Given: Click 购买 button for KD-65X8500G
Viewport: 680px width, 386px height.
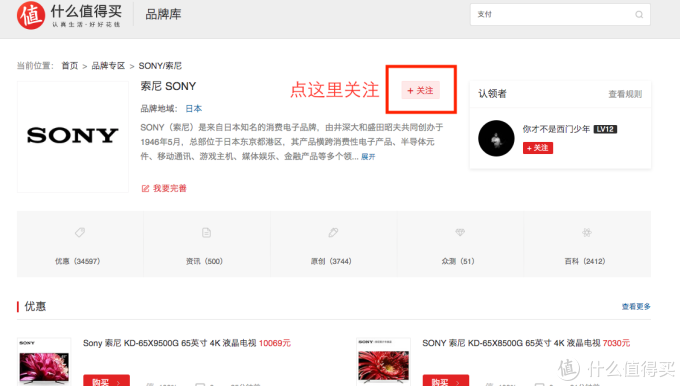Looking at the screenshot, I should [446, 380].
